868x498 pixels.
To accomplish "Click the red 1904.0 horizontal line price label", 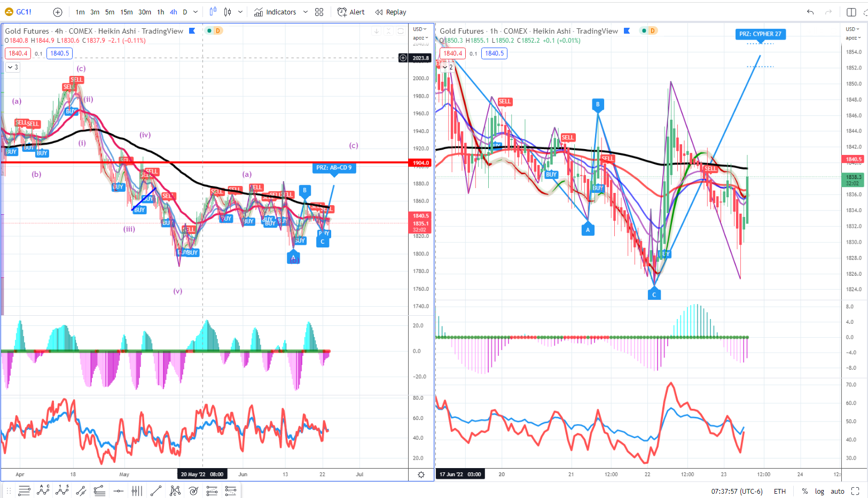I will coord(420,162).
